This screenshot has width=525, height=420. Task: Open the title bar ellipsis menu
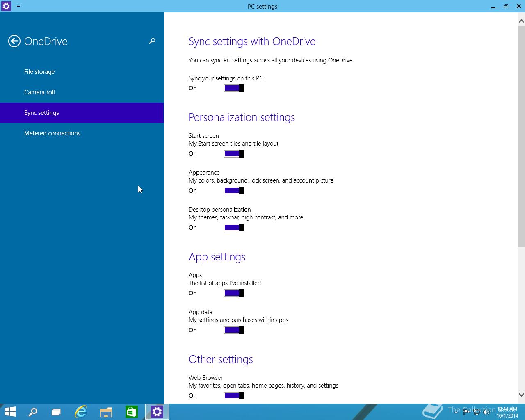pos(18,6)
